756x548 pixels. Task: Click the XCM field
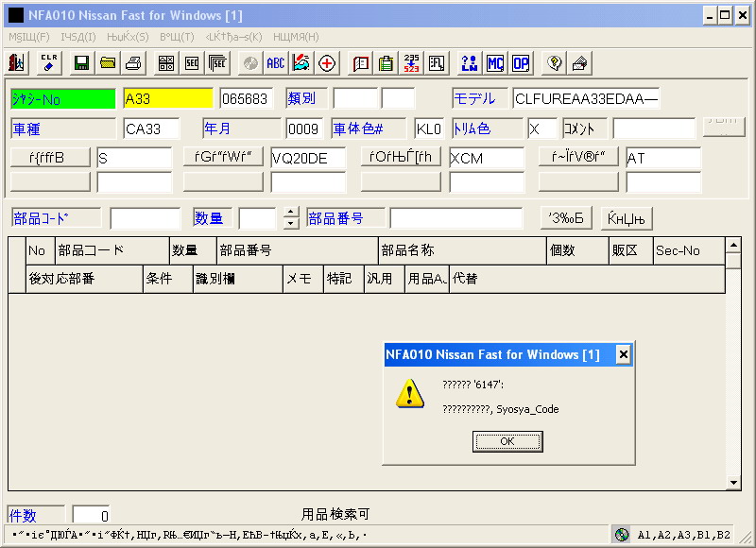[x=487, y=158]
